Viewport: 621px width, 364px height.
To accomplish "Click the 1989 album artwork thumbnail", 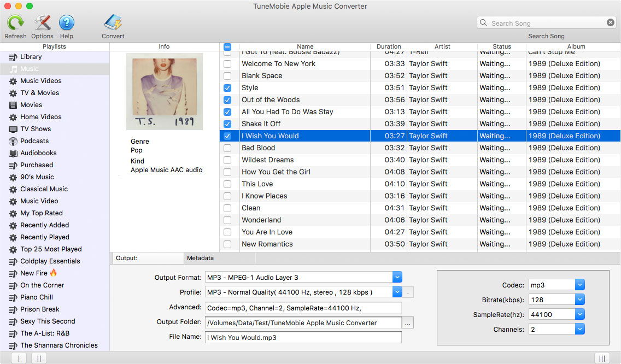I will (165, 91).
